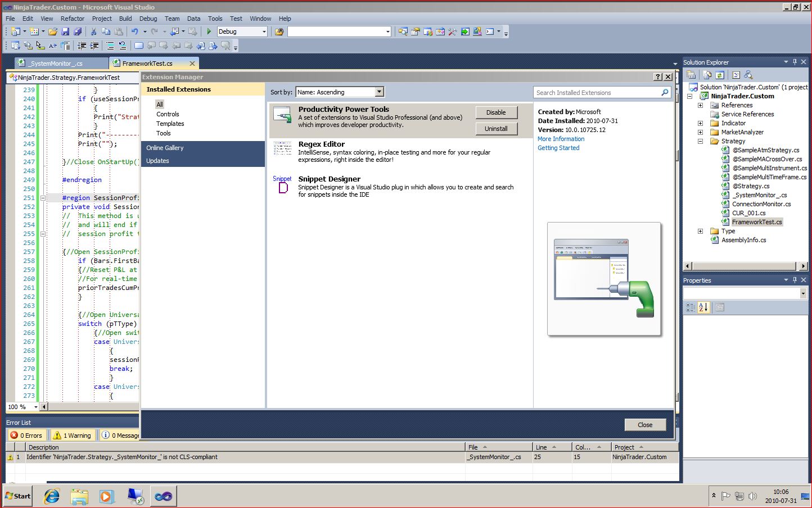Viewport: 812px width, 508px height.
Task: Switch Properties panel to categorized view
Action: tap(691, 307)
